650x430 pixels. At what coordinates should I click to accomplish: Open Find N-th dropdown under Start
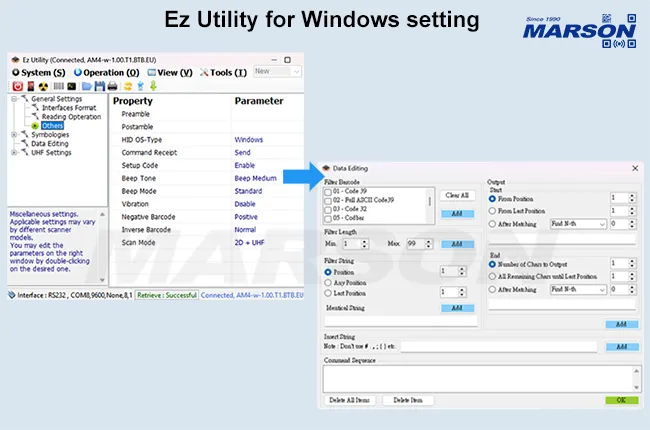578,224
